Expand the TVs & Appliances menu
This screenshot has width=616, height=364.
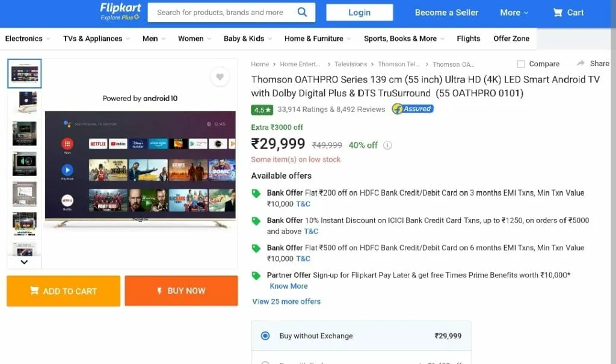pos(96,39)
